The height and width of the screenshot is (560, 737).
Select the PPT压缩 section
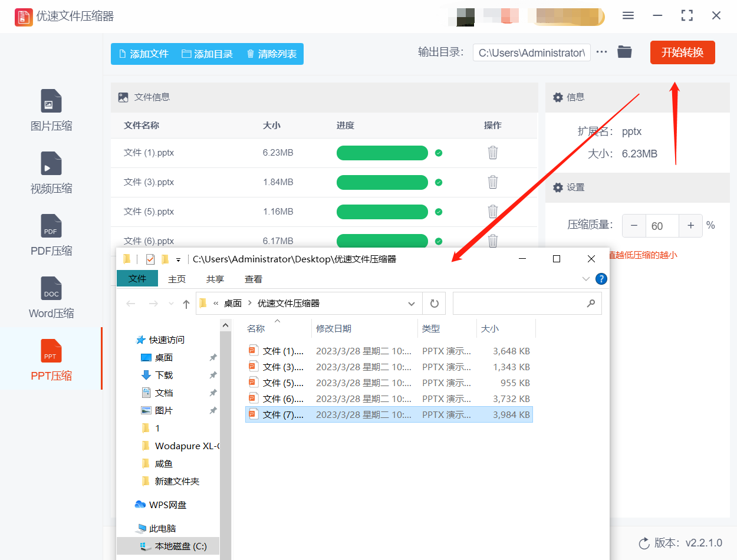[51, 360]
